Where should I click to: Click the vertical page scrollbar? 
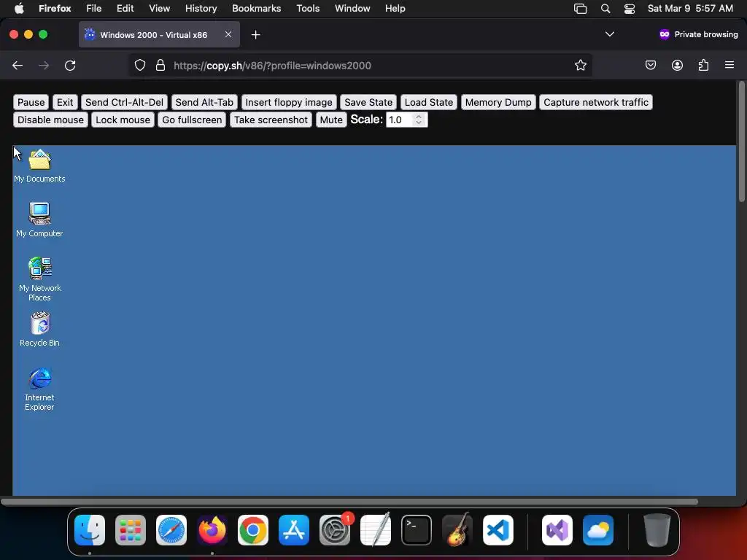(742, 142)
